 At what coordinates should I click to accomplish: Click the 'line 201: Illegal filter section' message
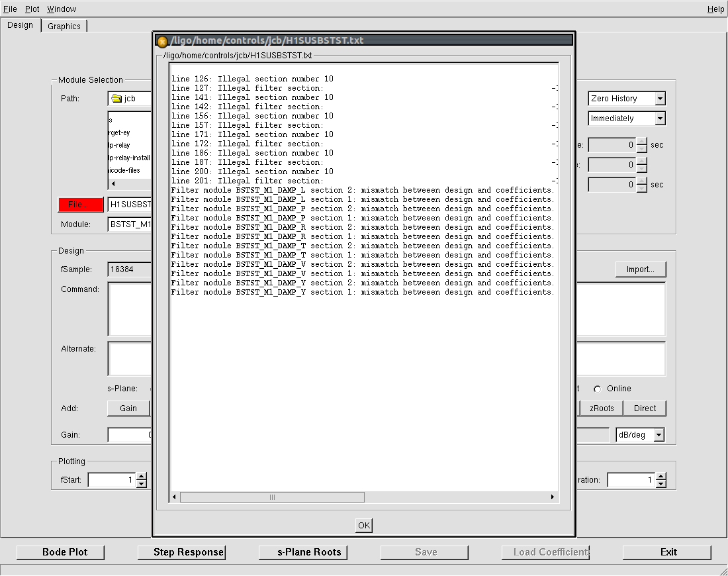[x=247, y=181]
